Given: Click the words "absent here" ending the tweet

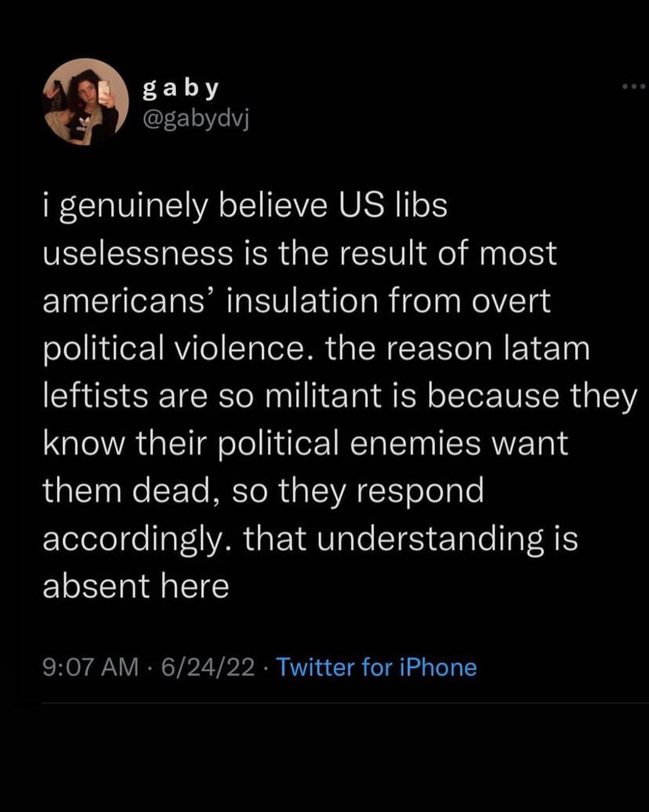Looking at the screenshot, I should click(136, 586).
